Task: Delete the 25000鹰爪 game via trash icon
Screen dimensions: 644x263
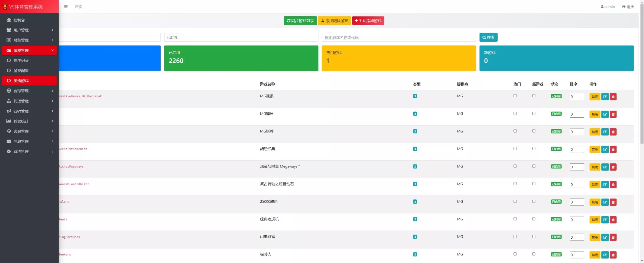Action: 613,202
